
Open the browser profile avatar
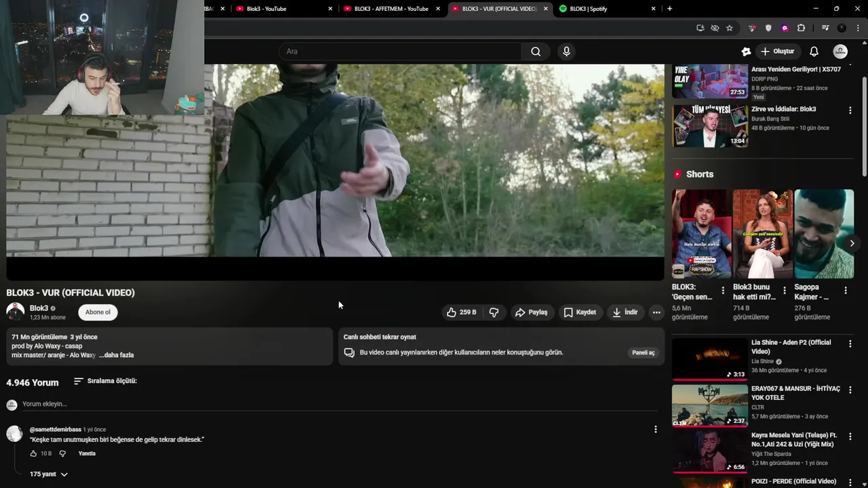click(x=842, y=28)
